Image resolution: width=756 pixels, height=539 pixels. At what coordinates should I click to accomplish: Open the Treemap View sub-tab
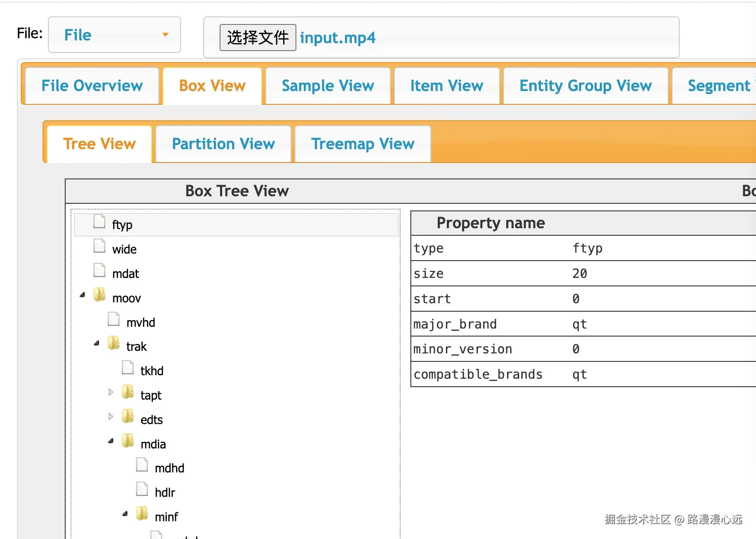tap(363, 144)
